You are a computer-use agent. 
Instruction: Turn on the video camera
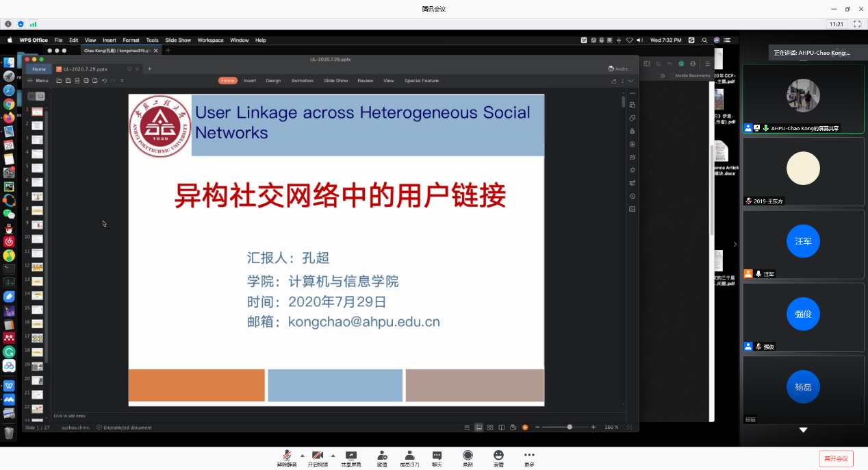[x=318, y=456]
